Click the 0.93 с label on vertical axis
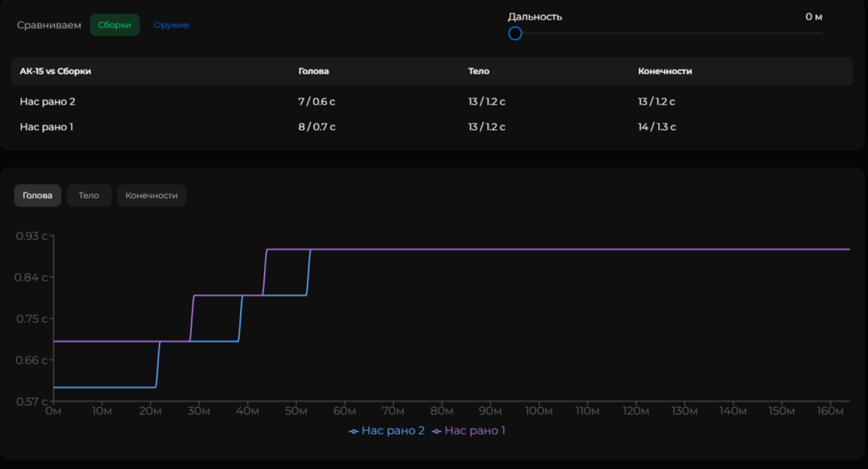 [x=32, y=236]
